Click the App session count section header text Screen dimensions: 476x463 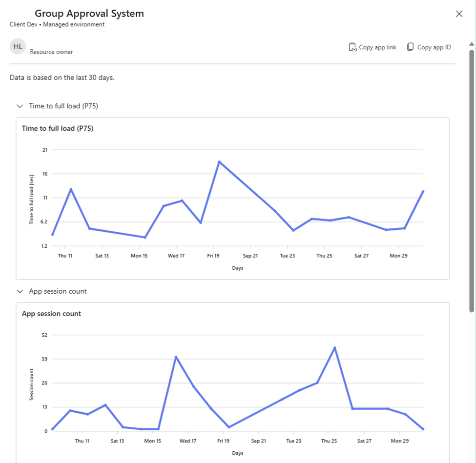pos(58,291)
